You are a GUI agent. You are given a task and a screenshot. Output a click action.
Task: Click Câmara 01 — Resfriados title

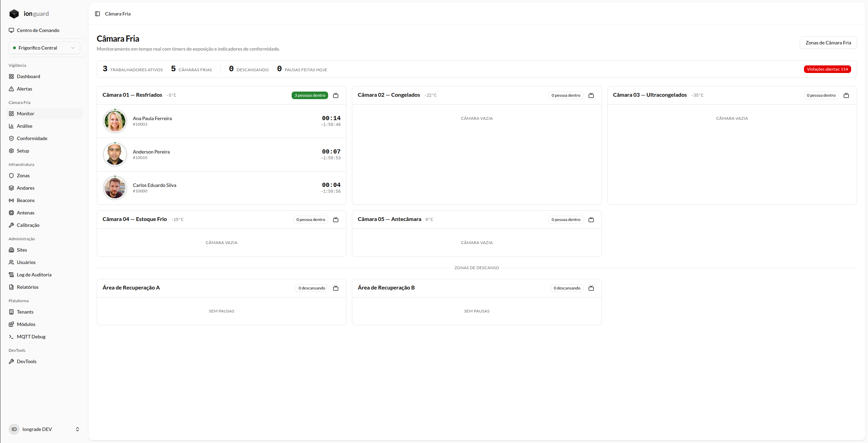[x=132, y=95]
